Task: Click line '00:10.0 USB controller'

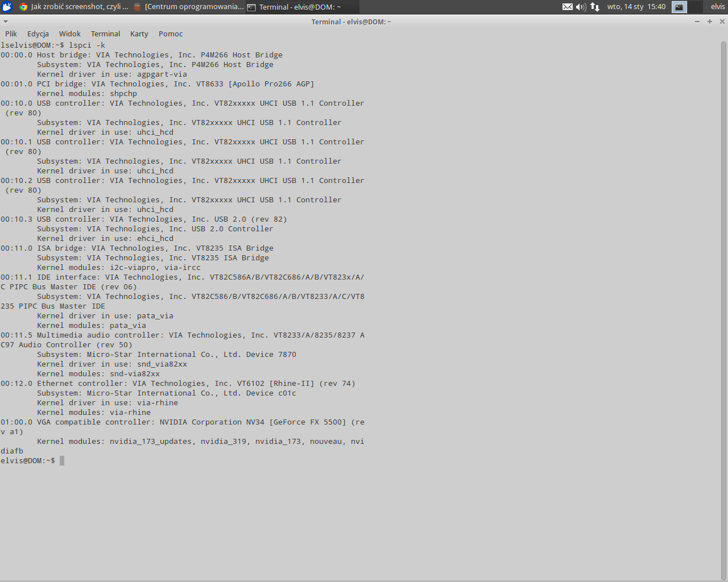Action: pyautogui.click(x=183, y=103)
